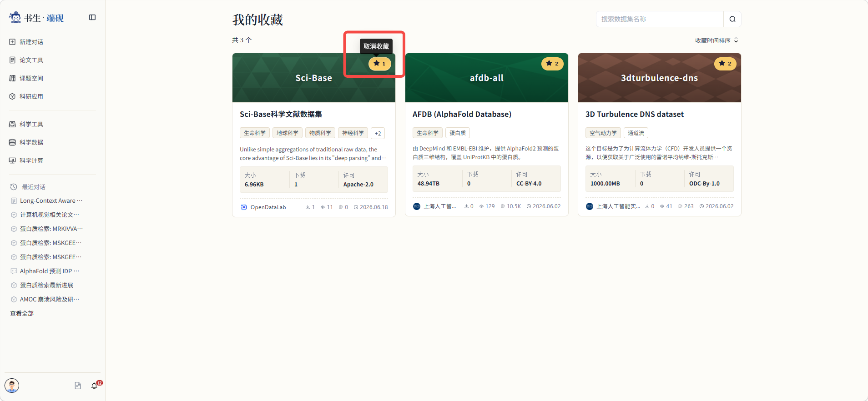Click the 48.94TB size value

click(x=429, y=184)
